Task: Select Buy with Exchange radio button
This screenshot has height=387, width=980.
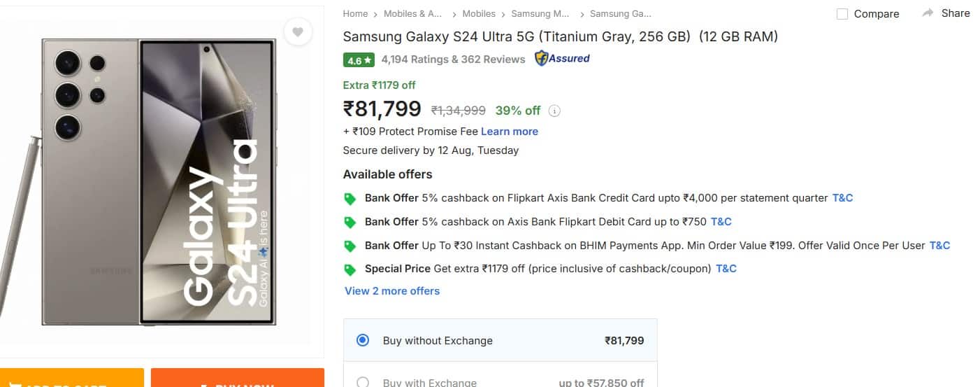Action: pos(363,382)
